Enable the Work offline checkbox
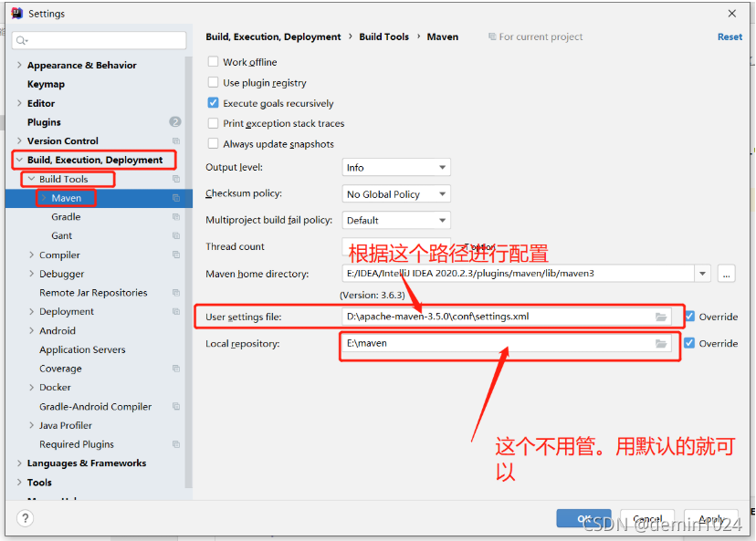The height and width of the screenshot is (541, 756). [x=213, y=62]
